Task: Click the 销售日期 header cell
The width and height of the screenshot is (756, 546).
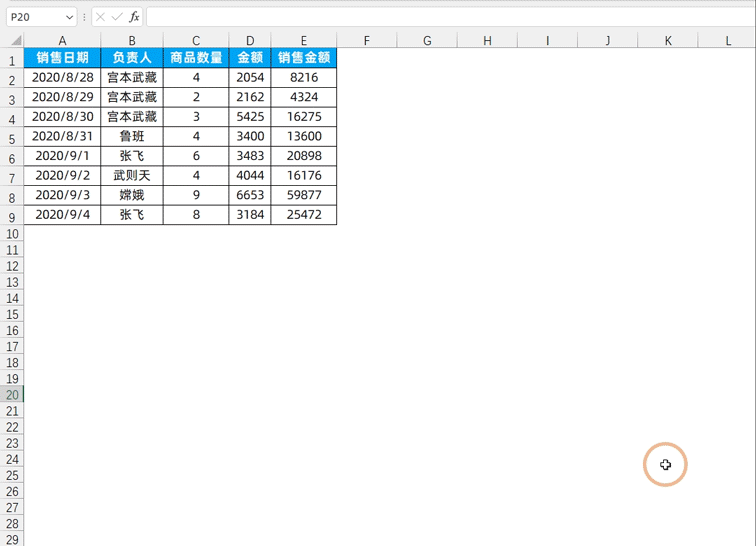Action: click(62, 58)
